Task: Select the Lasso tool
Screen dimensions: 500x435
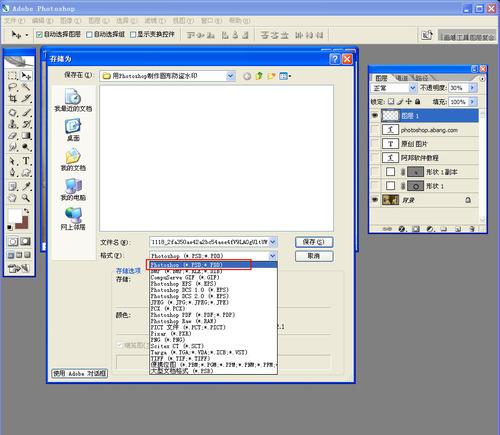Action: [13, 87]
